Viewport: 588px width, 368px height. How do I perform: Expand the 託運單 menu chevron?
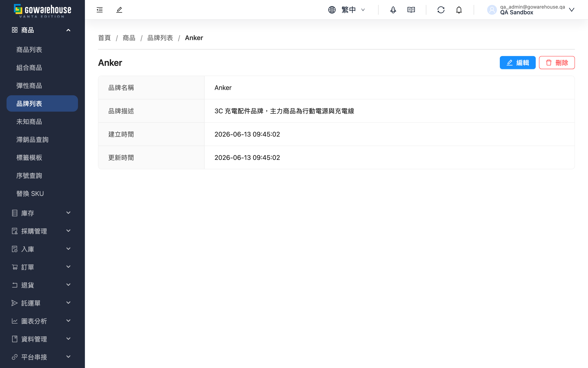coord(69,303)
